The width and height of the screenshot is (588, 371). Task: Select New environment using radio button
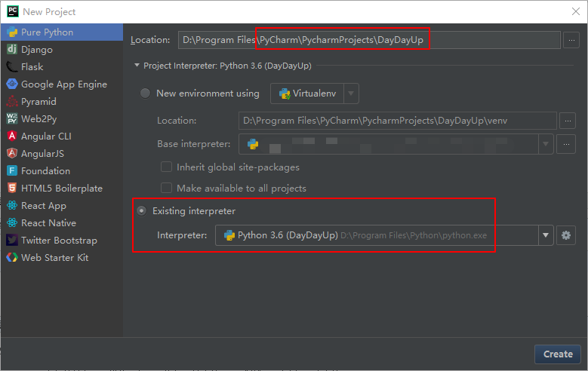pos(145,93)
